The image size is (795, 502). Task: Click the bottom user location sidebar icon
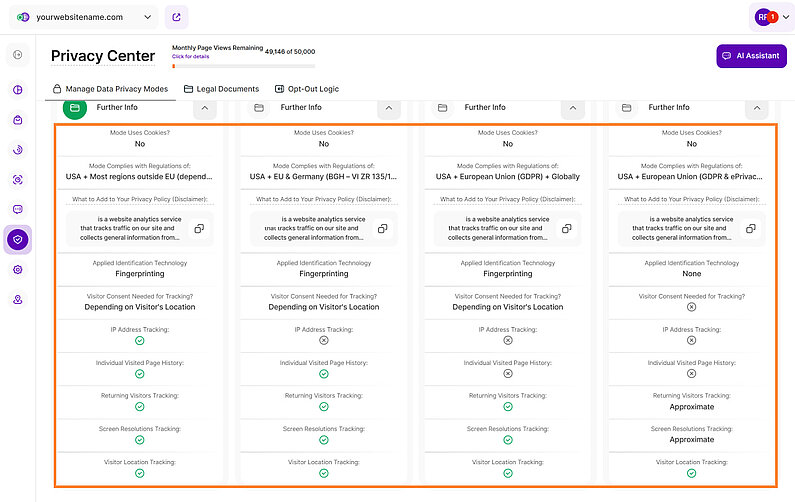(x=18, y=300)
